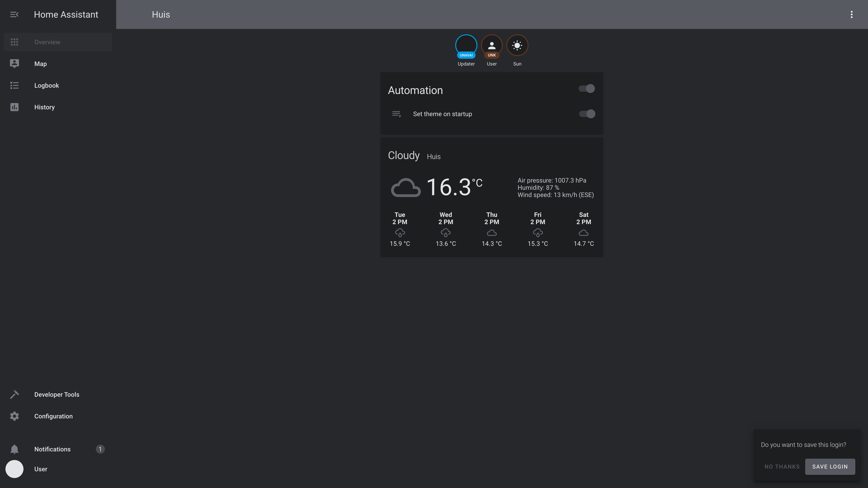The height and width of the screenshot is (488, 868).
Task: Open the Notifications bell icon
Action: point(14,449)
